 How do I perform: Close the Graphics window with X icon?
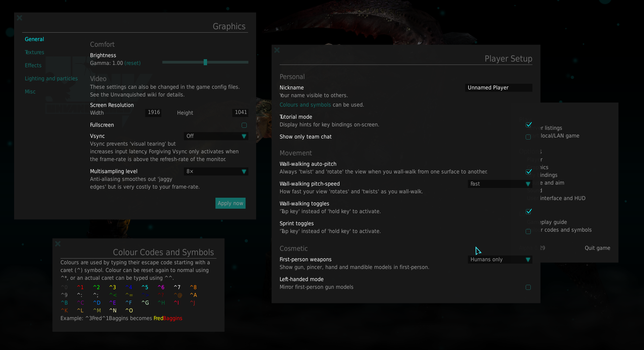tap(19, 18)
